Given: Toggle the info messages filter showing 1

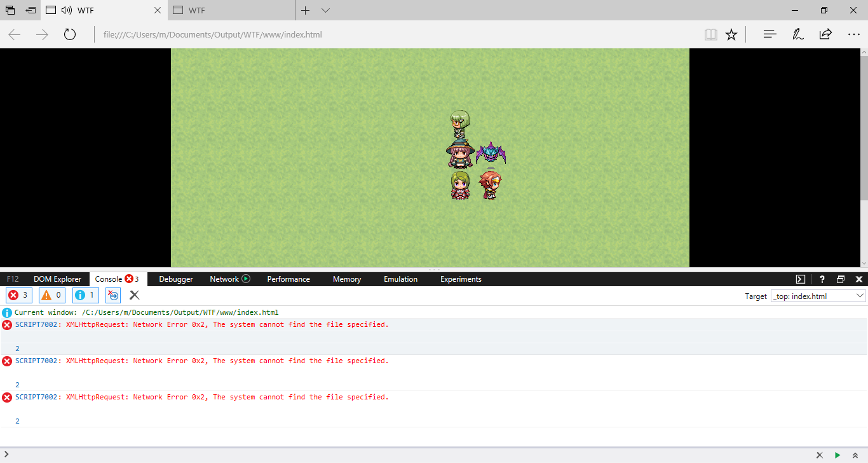Looking at the screenshot, I should click(86, 295).
